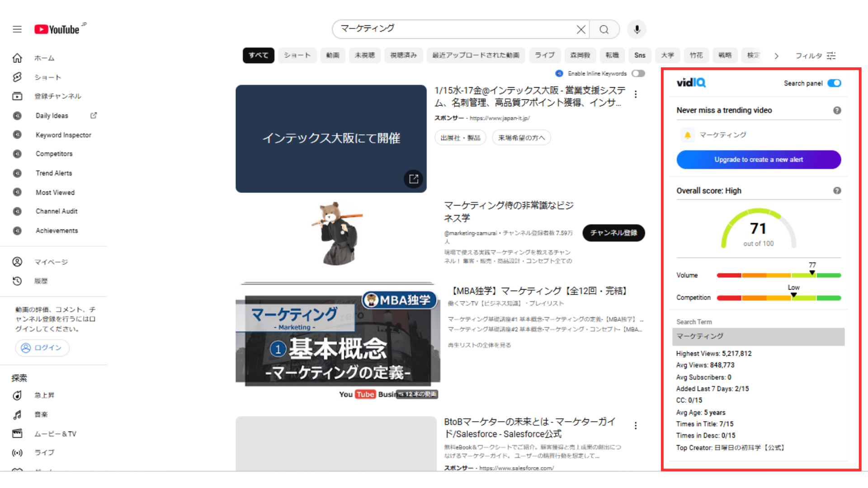Image resolution: width=868 pixels, height=488 pixels.
Task: Open external link icon on ad thumbnail
Action: (413, 179)
